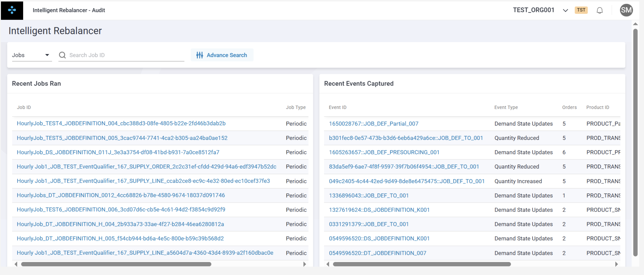Open job HourlyJob_DS_JOBDEFINITION_011J
Image resolution: width=644 pixels, height=275 pixels.
[118, 152]
